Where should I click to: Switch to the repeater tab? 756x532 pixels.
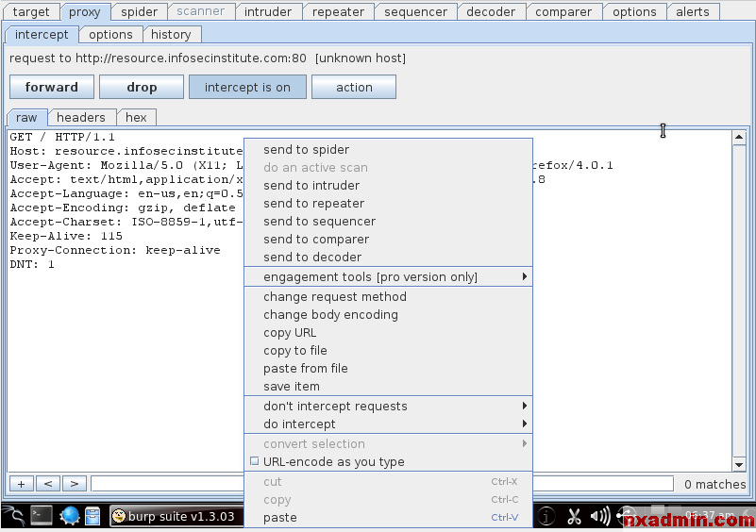point(338,12)
